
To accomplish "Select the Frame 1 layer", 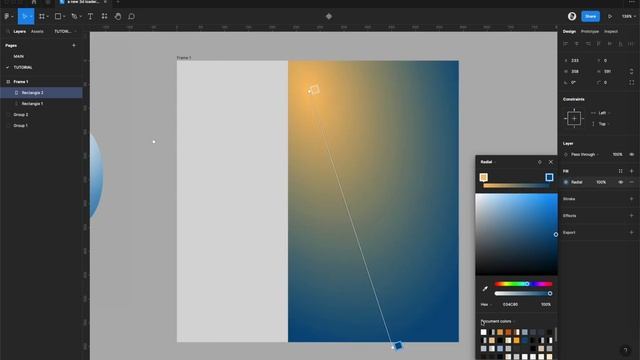I will (21, 82).
